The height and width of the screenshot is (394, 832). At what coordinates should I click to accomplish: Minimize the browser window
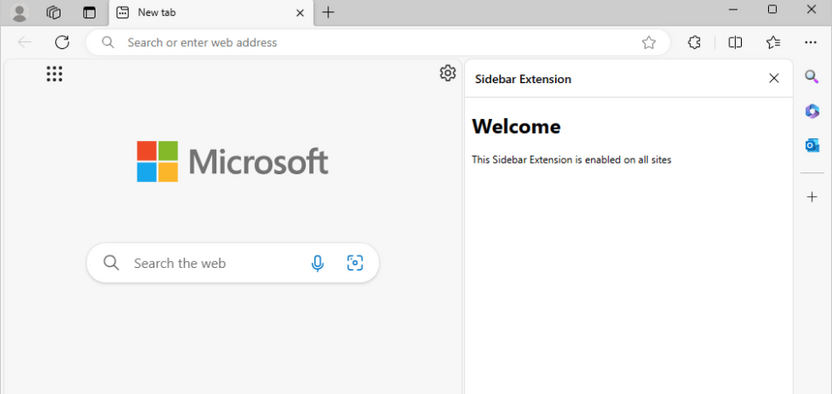click(734, 10)
